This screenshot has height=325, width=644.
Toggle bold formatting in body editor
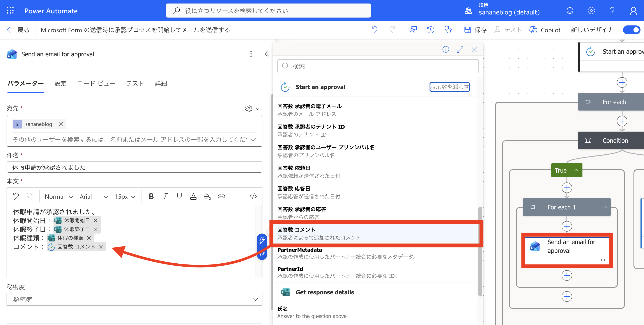(151, 196)
